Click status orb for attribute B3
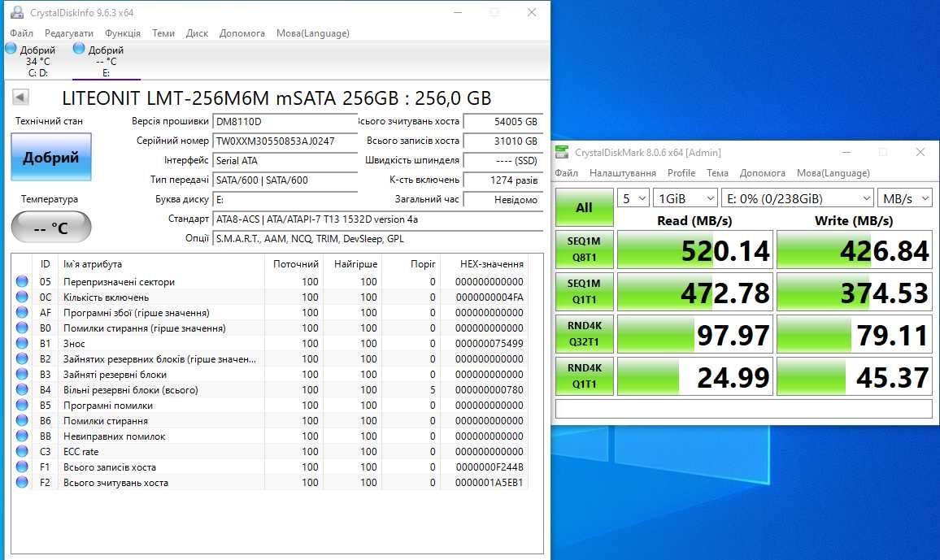 (22, 375)
